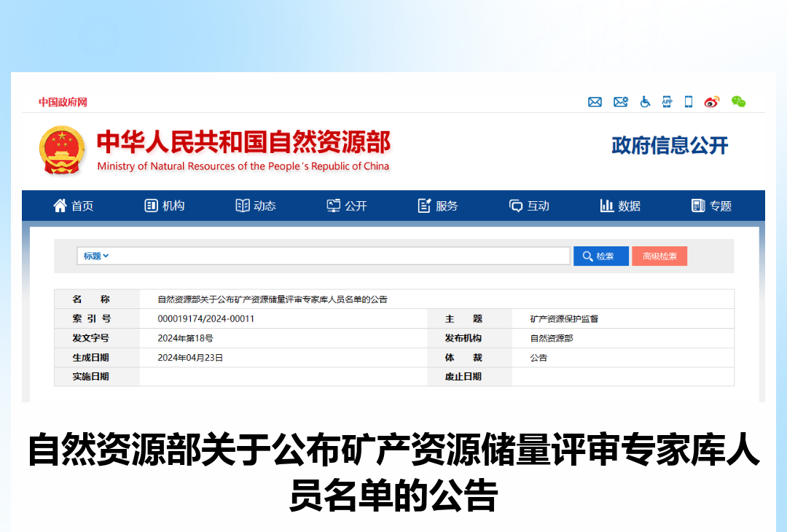Click the 体裁 label cell
Viewport: 787px width, 532px height.
pyautogui.click(x=469, y=358)
